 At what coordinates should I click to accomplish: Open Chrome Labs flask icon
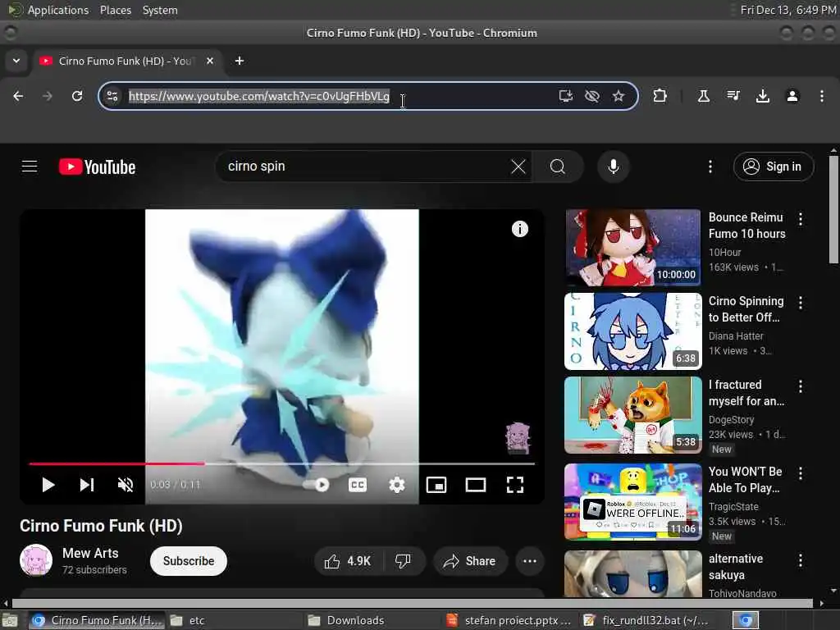click(703, 97)
